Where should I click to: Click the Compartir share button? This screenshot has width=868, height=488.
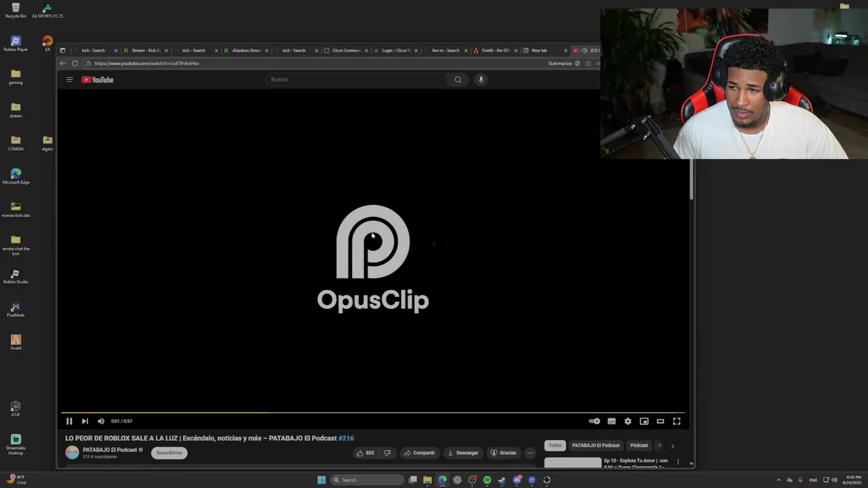pyautogui.click(x=419, y=453)
